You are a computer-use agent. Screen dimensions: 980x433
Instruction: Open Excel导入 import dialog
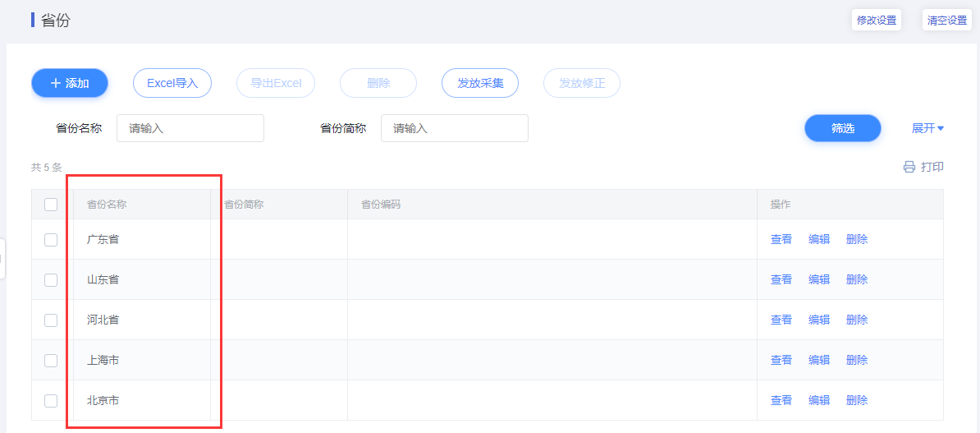[172, 83]
